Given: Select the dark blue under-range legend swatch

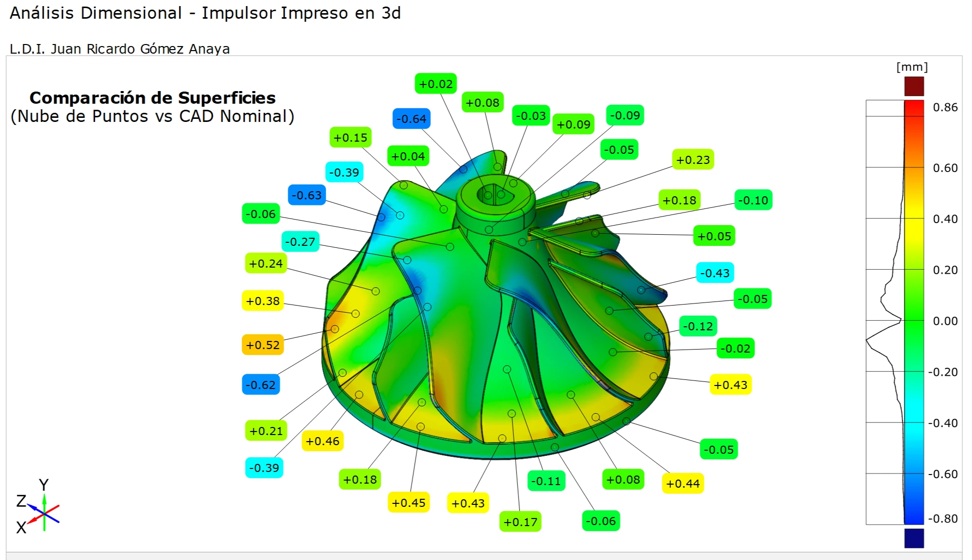Looking at the screenshot, I should click(x=914, y=538).
